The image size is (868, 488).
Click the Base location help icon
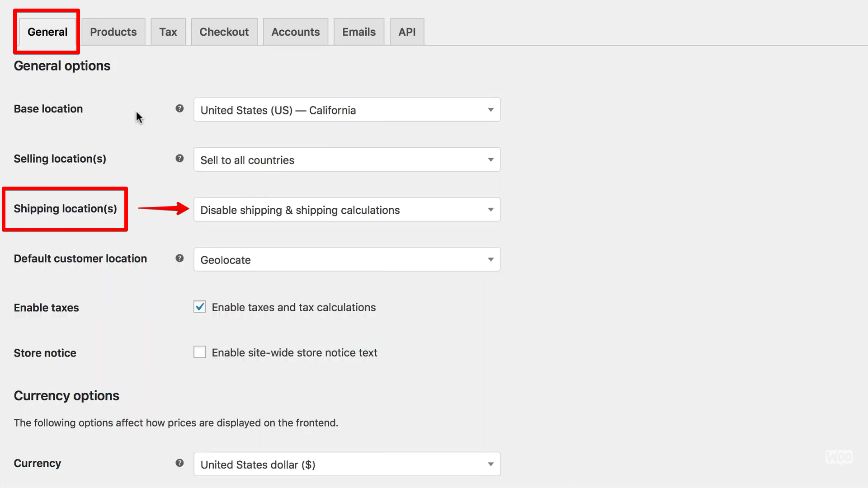coord(179,108)
